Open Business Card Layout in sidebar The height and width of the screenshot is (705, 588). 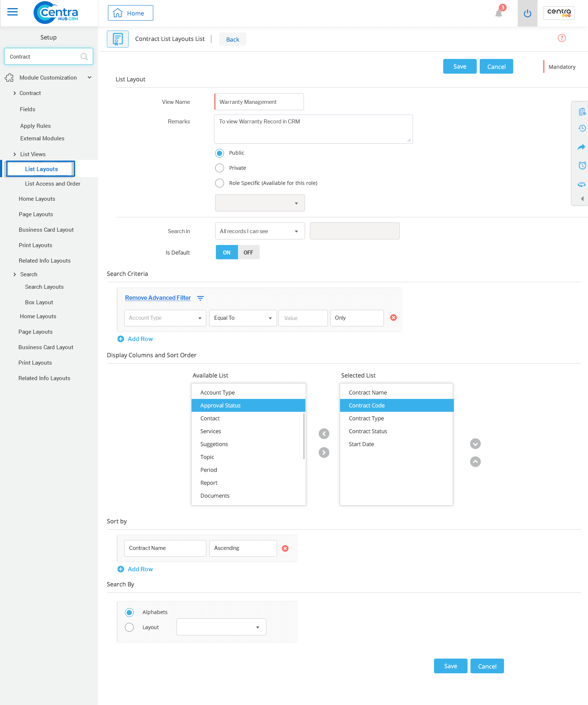click(x=46, y=230)
